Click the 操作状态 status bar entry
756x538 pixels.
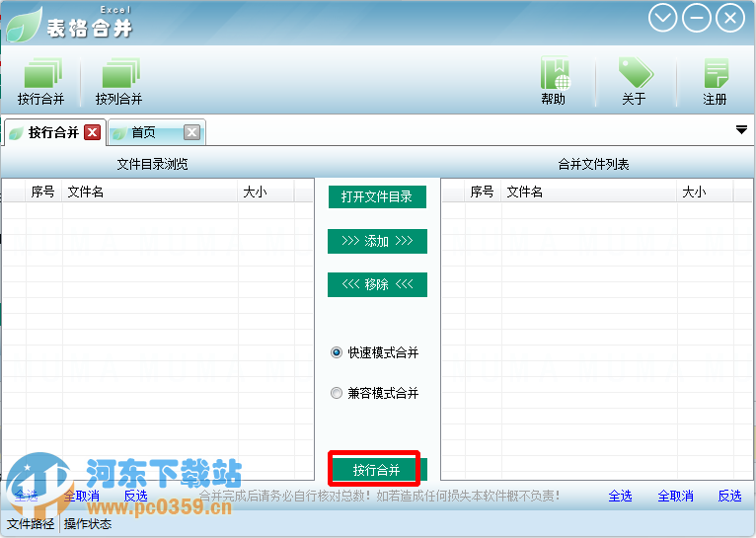click(x=87, y=524)
